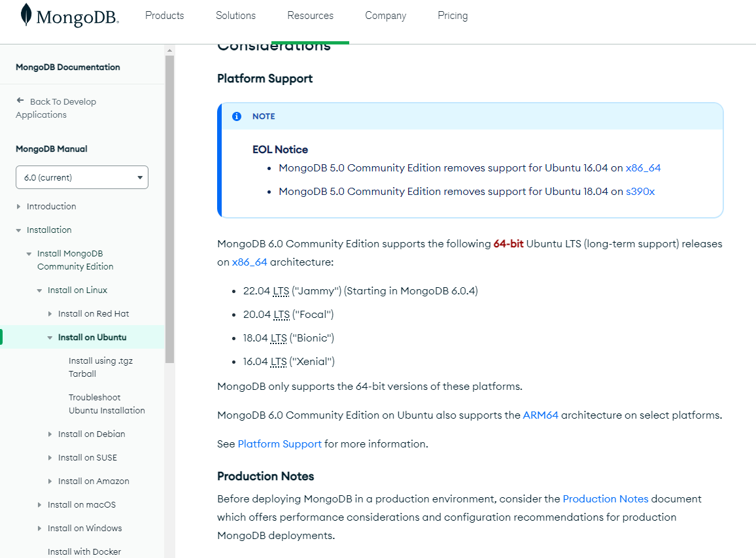Open Install on Linux section

pyautogui.click(x=78, y=290)
